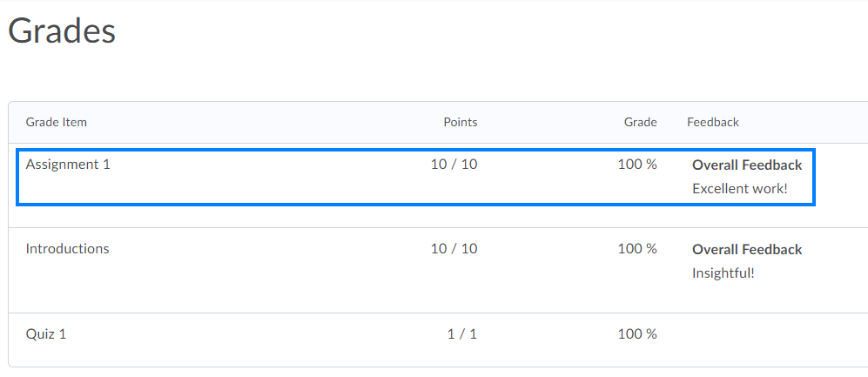Click the Points column header

pyautogui.click(x=460, y=122)
